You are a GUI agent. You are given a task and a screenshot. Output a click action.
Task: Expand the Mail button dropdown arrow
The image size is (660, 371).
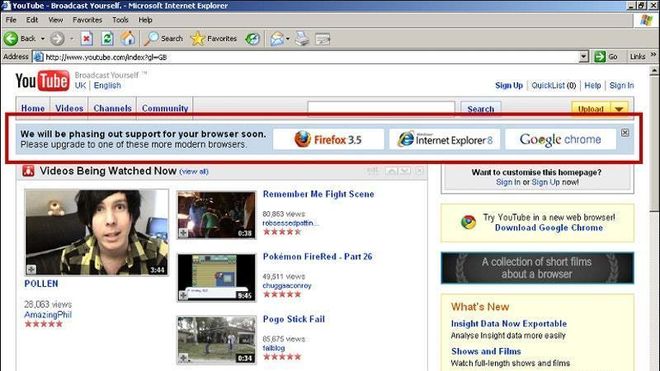point(287,39)
